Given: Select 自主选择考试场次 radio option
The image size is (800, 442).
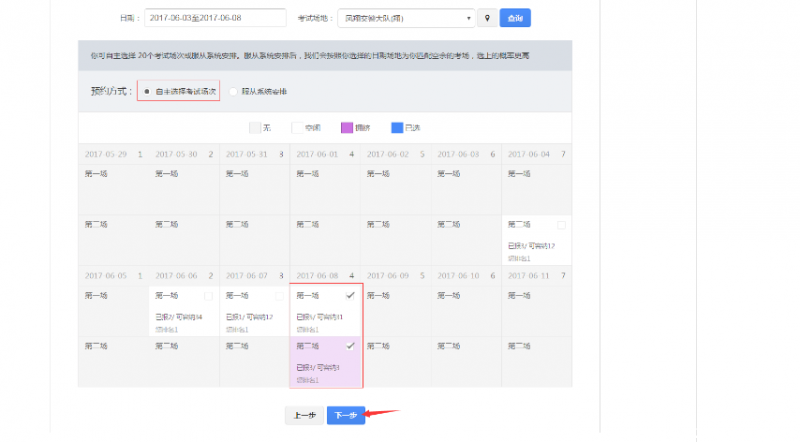Looking at the screenshot, I should (x=147, y=91).
